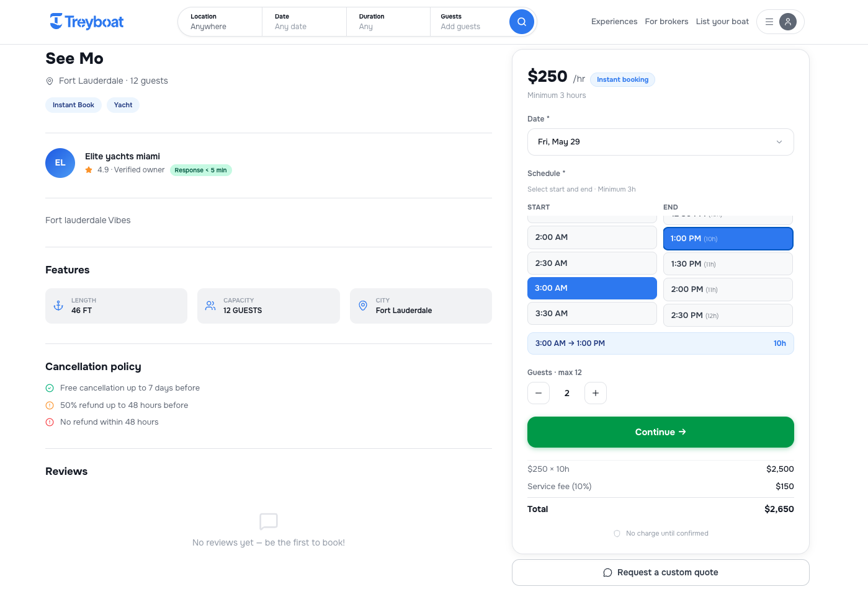Click the people icon in Capacity card
Screen dimensions: 868x597
point(210,306)
